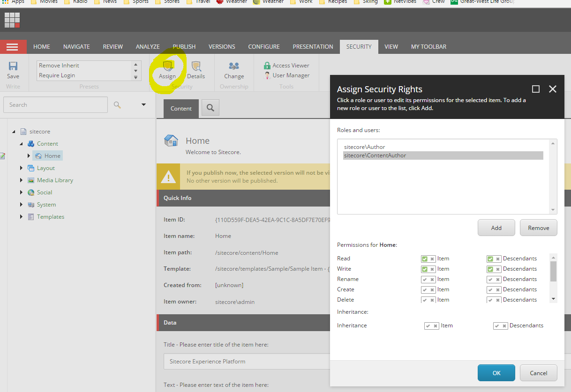
Task: Apply the Require Login preset
Action: coord(57,75)
